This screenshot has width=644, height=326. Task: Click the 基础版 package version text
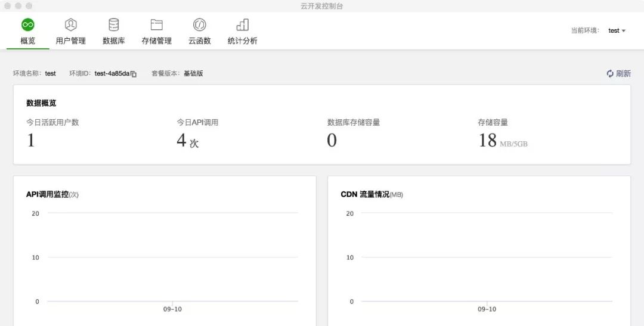193,73
